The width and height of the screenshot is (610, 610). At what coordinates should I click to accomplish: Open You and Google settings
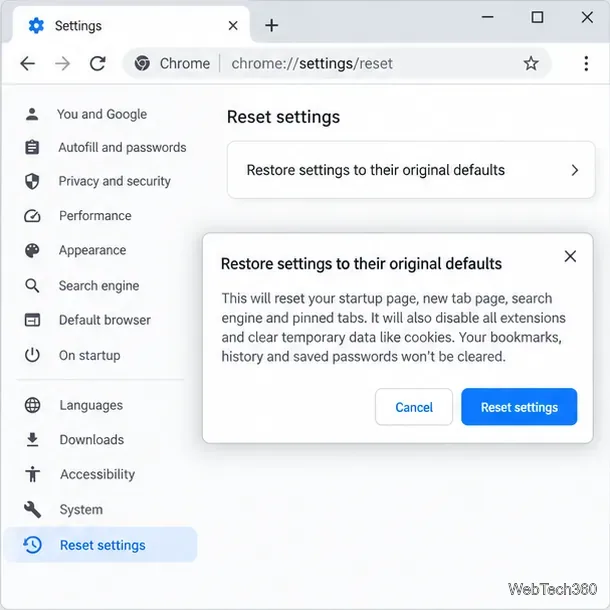(x=102, y=114)
